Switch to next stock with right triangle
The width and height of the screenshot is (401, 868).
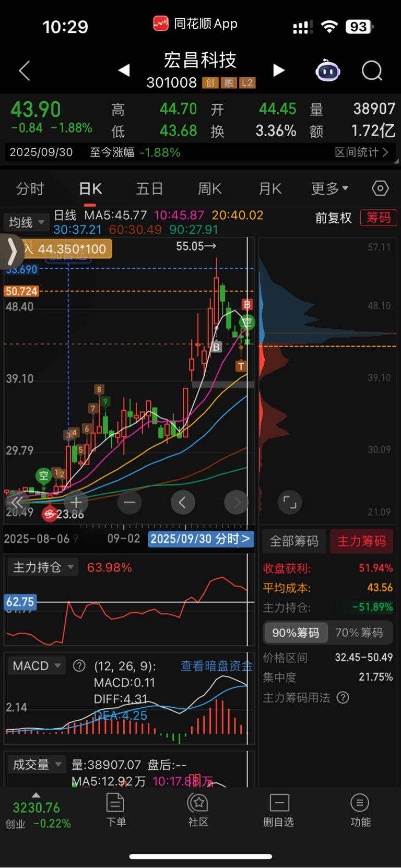tap(279, 70)
